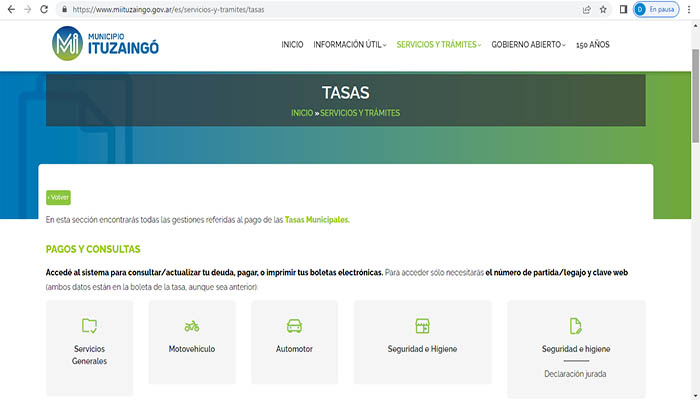Share this page from address bar
This screenshot has height=400, width=700.
coord(584,9)
